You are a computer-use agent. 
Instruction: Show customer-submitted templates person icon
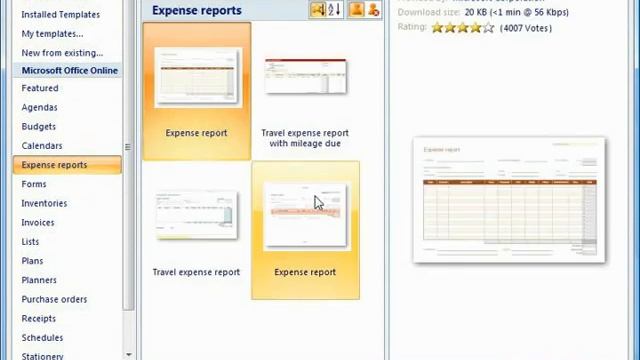pyautogui.click(x=356, y=10)
